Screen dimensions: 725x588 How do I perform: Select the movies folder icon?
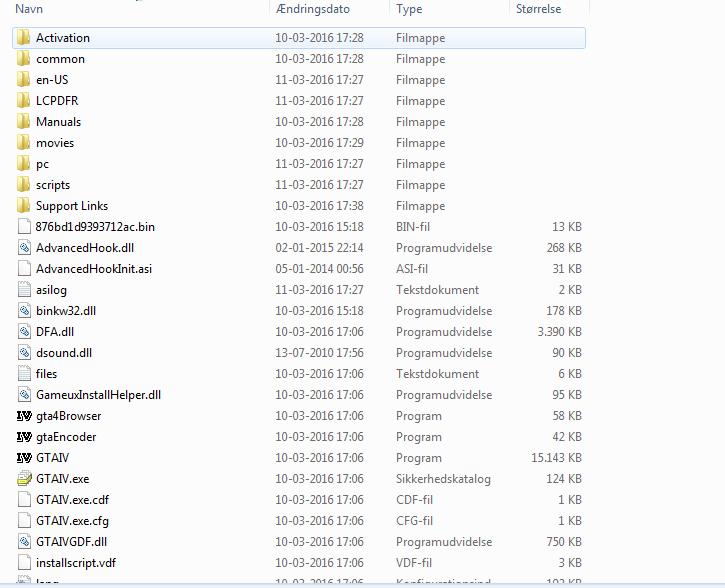click(x=24, y=143)
